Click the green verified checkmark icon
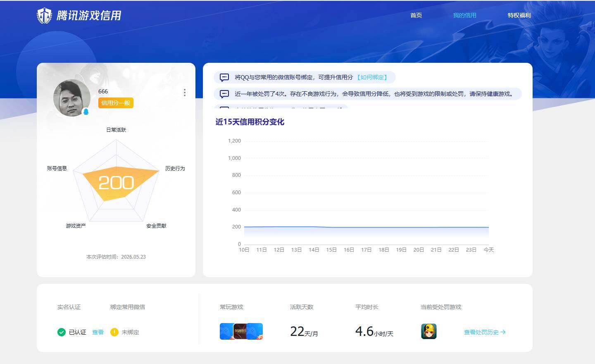Screen dimensions: 595x364 click(62, 332)
